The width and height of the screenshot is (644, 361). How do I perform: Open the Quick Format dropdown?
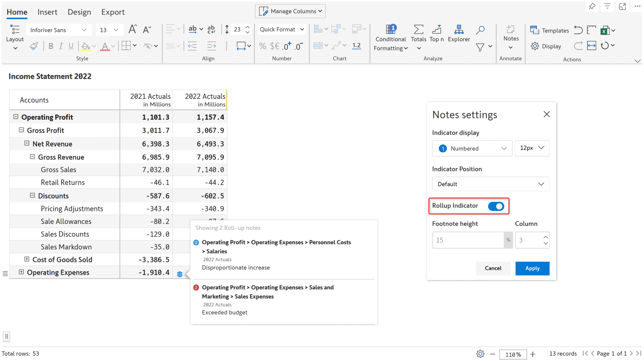tap(281, 29)
